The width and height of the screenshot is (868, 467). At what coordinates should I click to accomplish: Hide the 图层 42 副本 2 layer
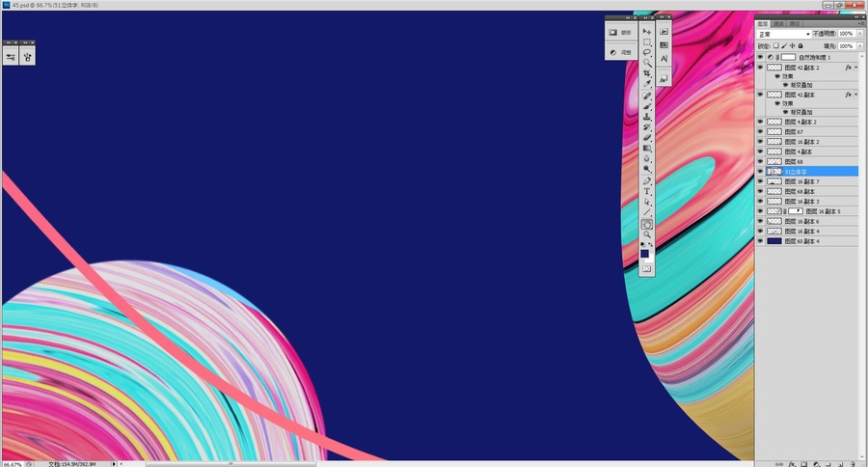click(760, 68)
